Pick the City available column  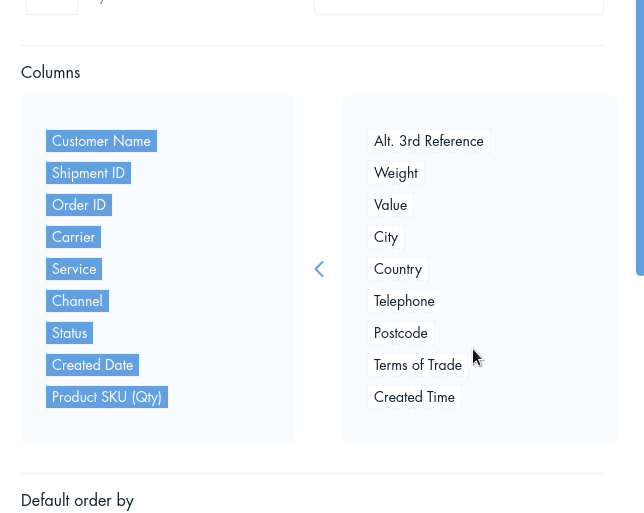point(386,237)
